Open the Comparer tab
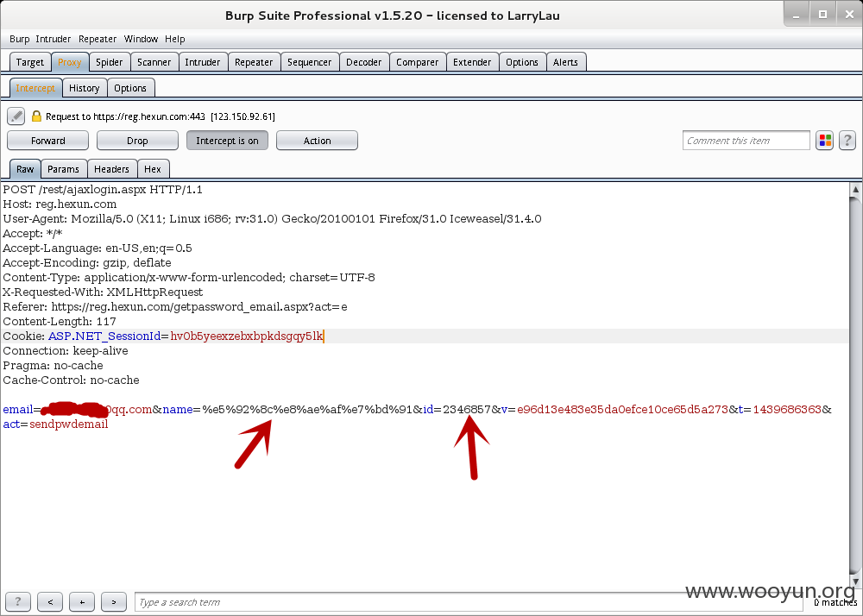 point(417,62)
